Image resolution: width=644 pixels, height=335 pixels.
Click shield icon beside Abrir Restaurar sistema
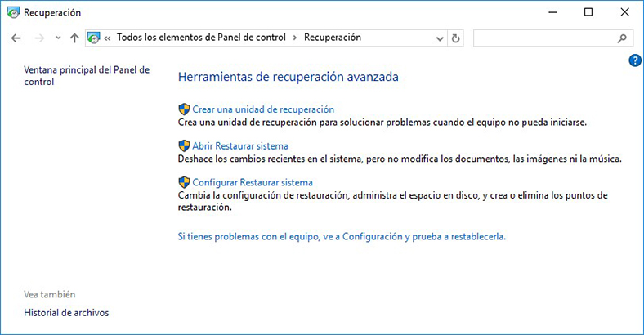184,145
